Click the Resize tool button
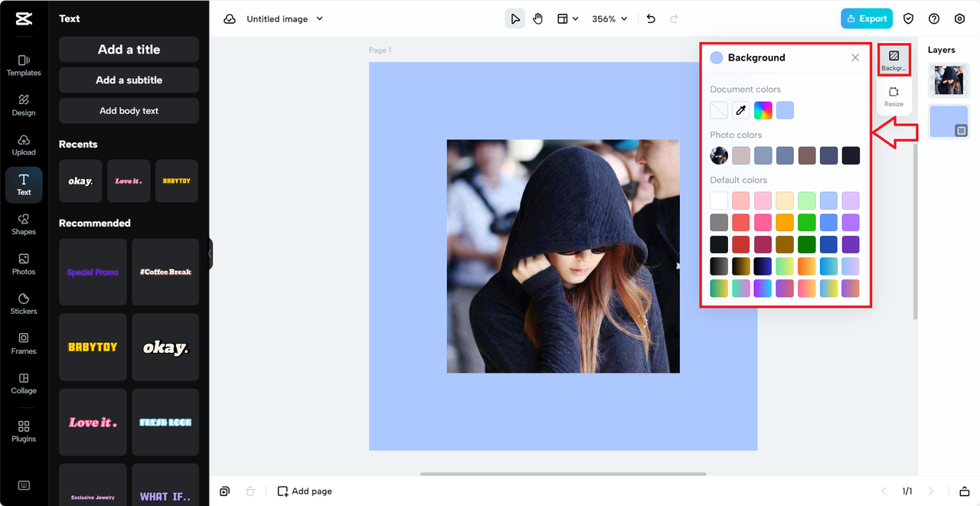The image size is (980, 506). 893,96
